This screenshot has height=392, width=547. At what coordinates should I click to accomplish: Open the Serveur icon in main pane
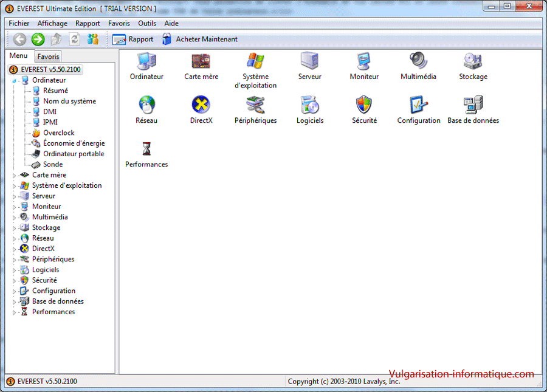pos(309,61)
